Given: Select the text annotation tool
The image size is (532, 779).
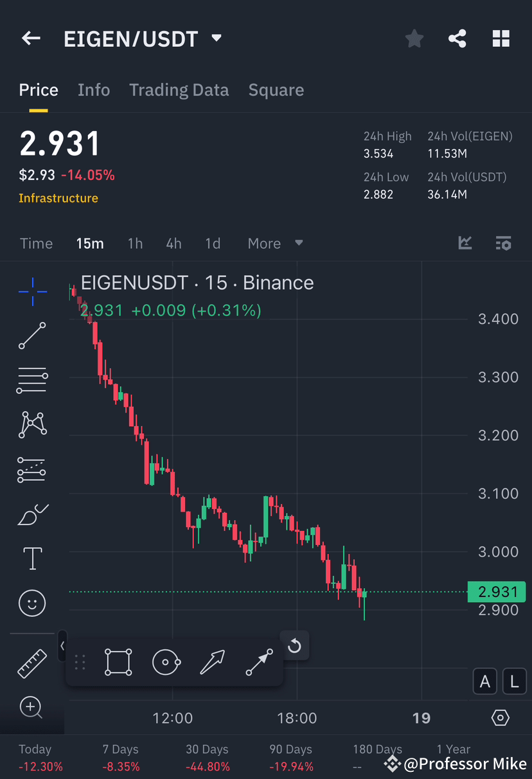Looking at the screenshot, I should pyautogui.click(x=32, y=559).
